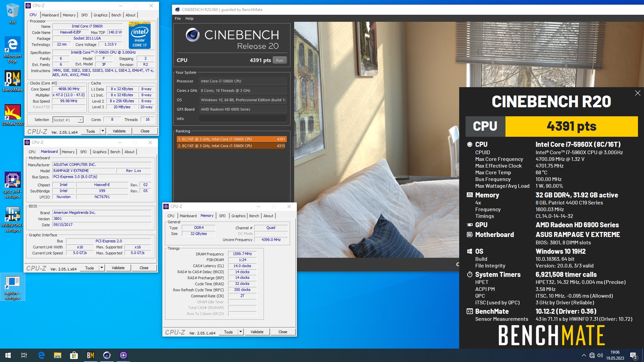Click the CPU-Z title icon in the Memory window
The height and width of the screenshot is (362, 644).
pos(166,206)
